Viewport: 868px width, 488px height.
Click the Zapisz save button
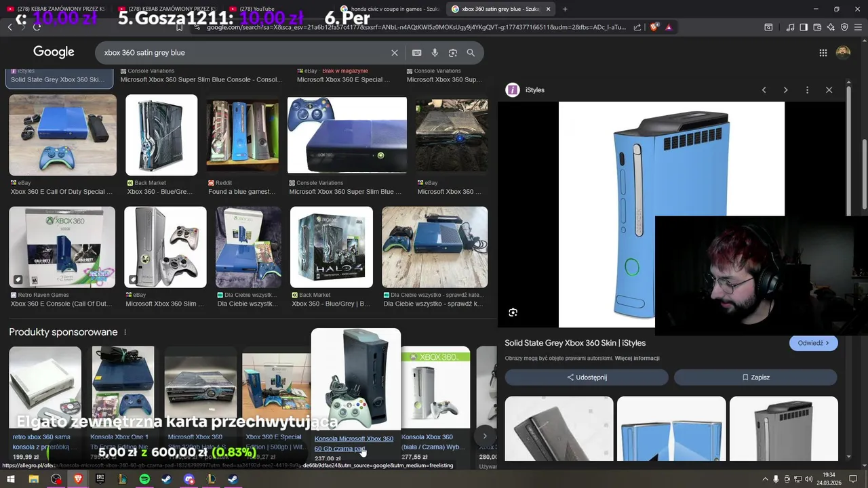coord(755,378)
